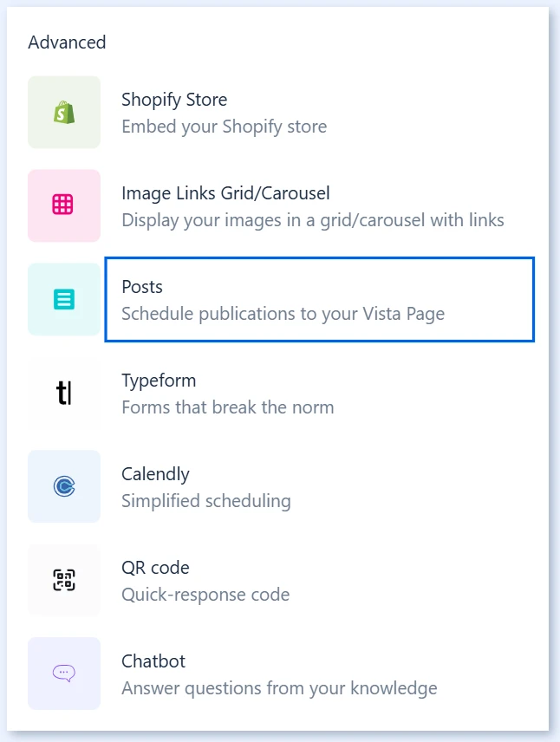Screen dimensions: 560x742
Task: Select the QR code icon
Action: point(64,580)
